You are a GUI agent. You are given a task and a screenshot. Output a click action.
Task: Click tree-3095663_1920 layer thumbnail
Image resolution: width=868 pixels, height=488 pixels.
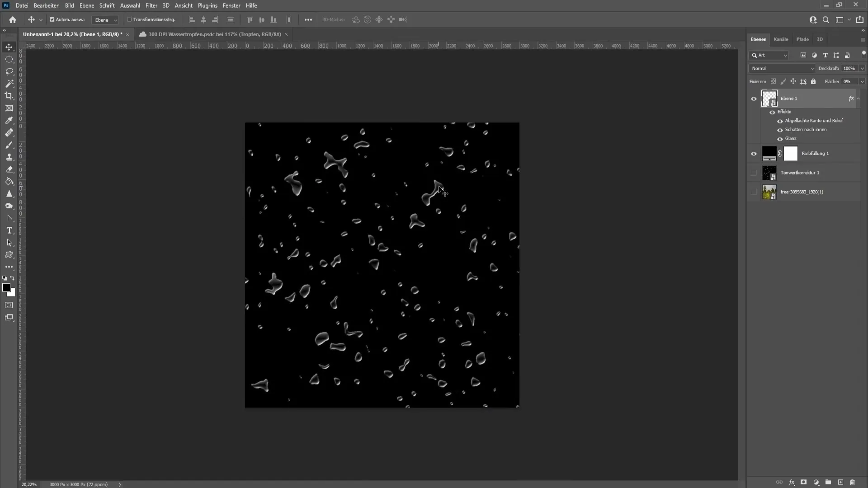pos(769,192)
